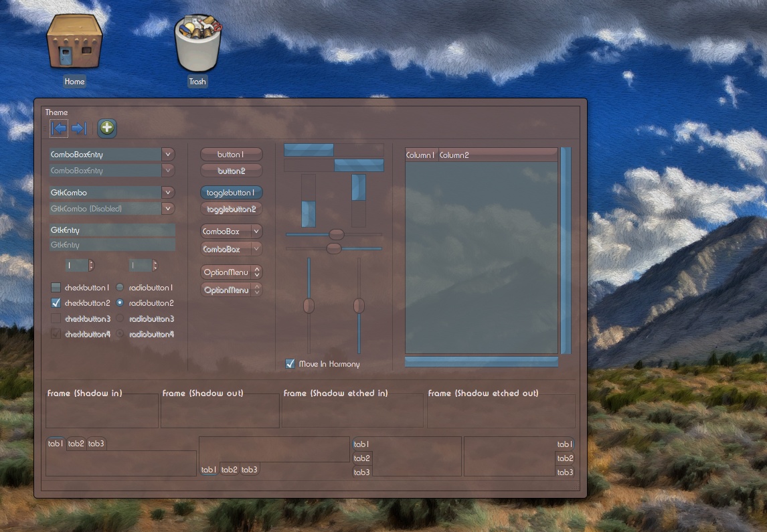
Task: Select tab1 in top-tabbed notebook
Action: click(56, 444)
